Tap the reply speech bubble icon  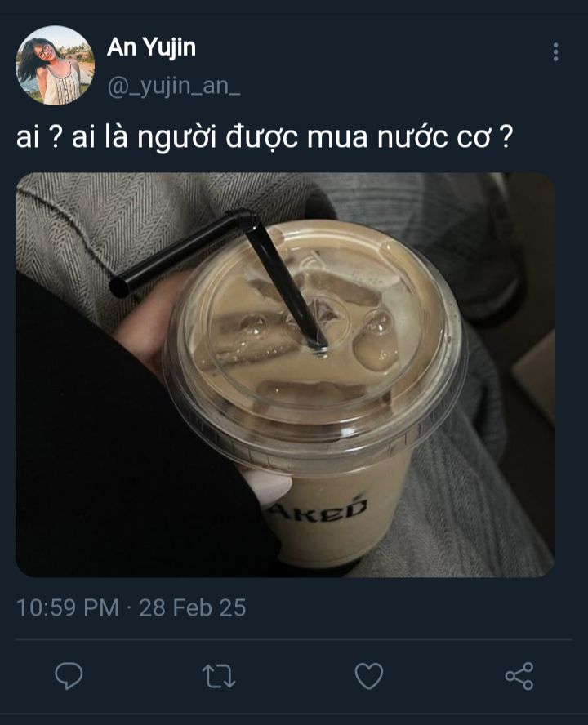click(69, 676)
